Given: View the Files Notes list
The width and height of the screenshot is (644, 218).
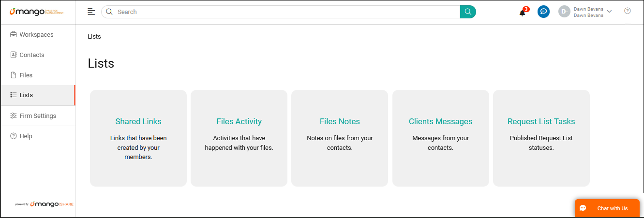Looking at the screenshot, I should tap(340, 122).
